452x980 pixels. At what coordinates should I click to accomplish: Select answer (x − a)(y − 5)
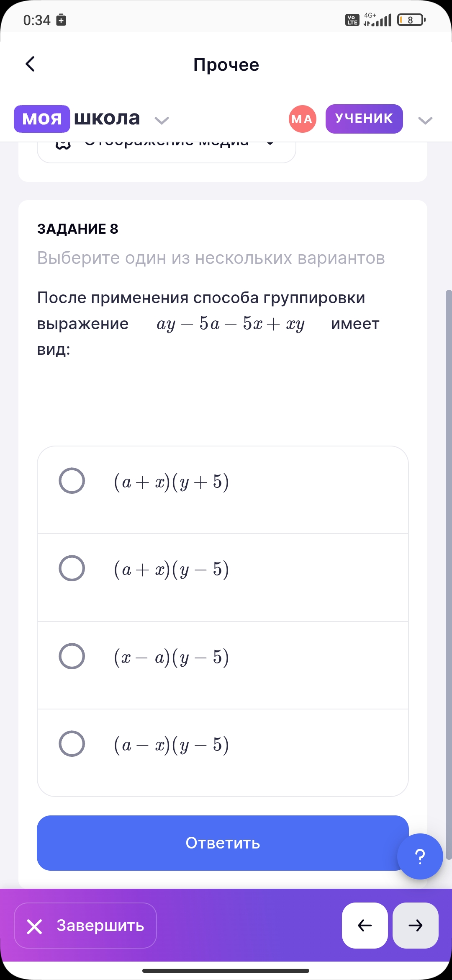(x=72, y=656)
